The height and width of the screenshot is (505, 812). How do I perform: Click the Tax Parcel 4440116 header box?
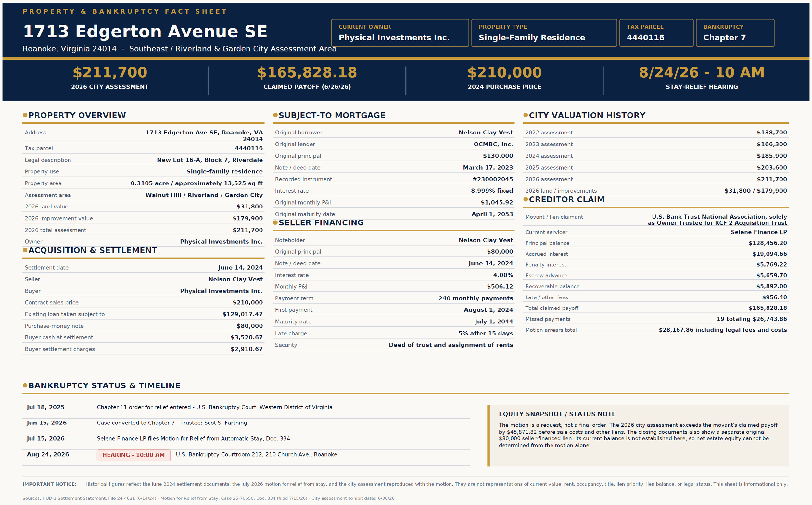point(656,33)
